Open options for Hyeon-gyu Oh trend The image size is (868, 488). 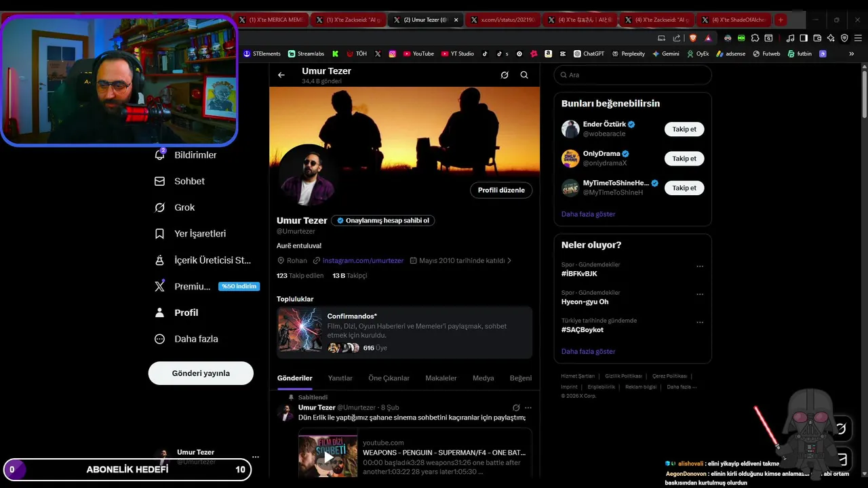[700, 295]
